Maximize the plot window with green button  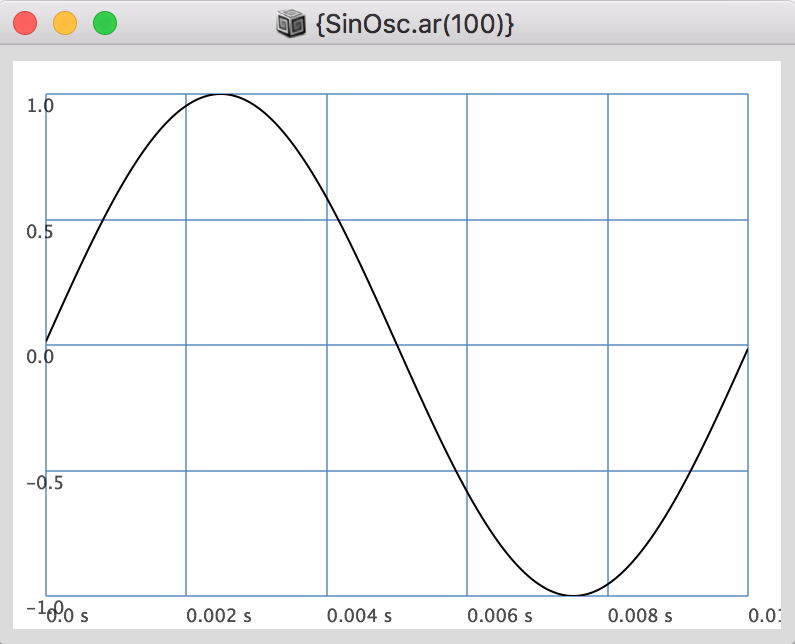point(104,22)
